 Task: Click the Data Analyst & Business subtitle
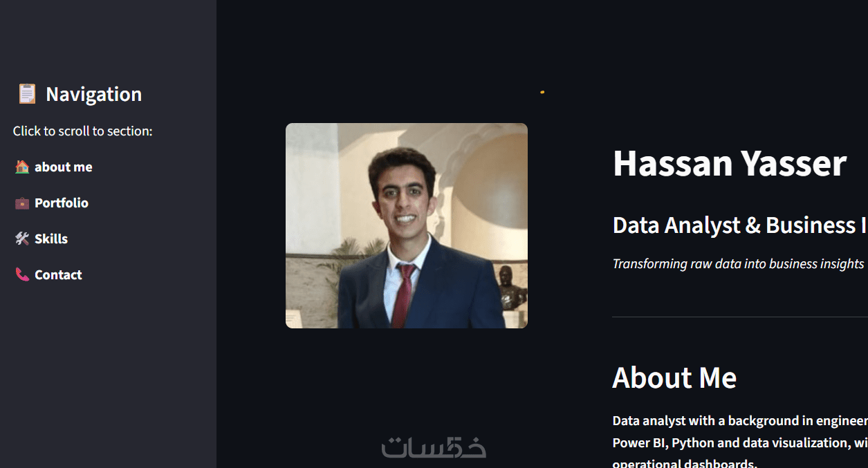[740, 225]
